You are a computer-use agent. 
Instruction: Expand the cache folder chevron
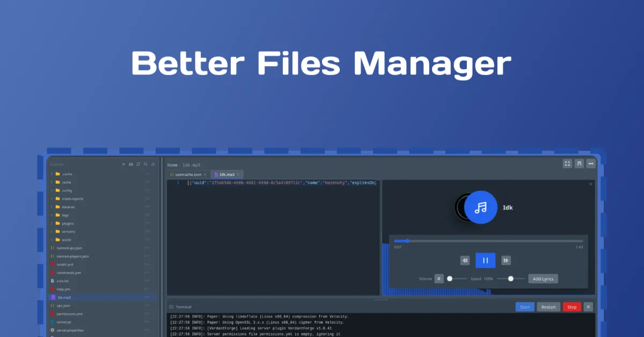[52, 182]
